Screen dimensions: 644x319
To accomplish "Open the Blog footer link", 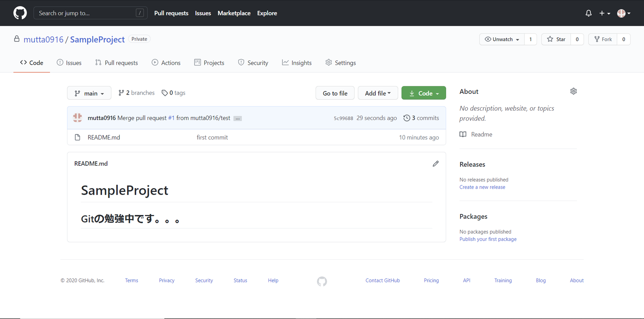I will coord(541,280).
